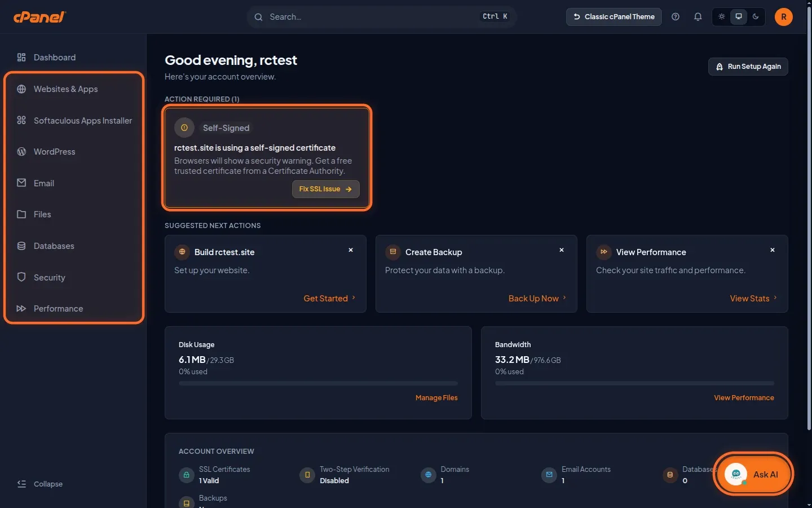Viewport: 812px width, 508px height.
Task: Open the Email menu label
Action: pyautogui.click(x=44, y=183)
